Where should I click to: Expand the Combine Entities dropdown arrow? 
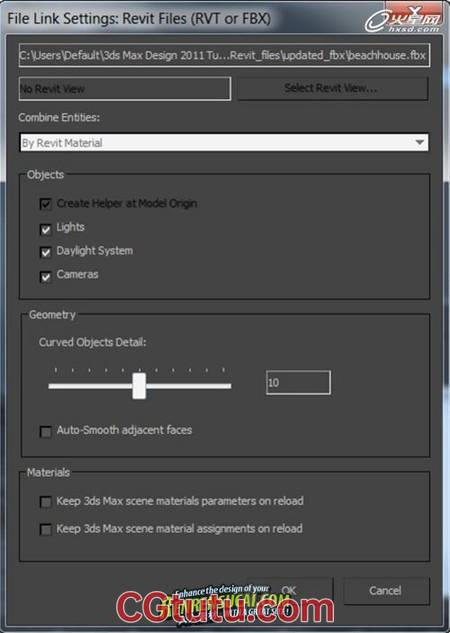tap(420, 143)
